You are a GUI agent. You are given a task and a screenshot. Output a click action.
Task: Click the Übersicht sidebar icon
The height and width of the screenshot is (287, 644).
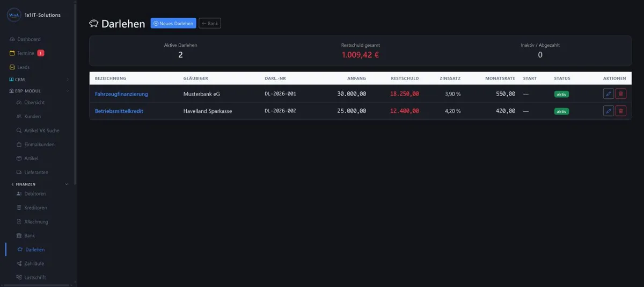(x=19, y=102)
